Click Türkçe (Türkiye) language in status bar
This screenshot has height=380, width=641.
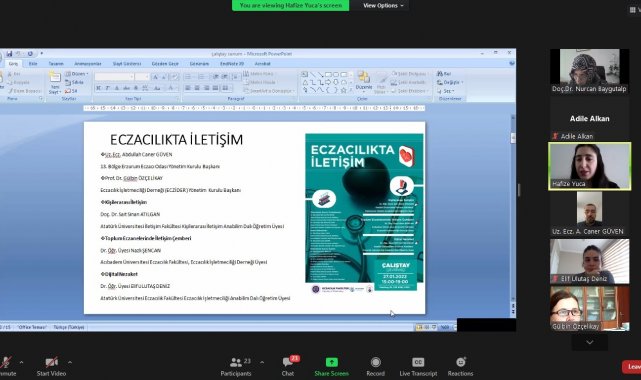69,327
